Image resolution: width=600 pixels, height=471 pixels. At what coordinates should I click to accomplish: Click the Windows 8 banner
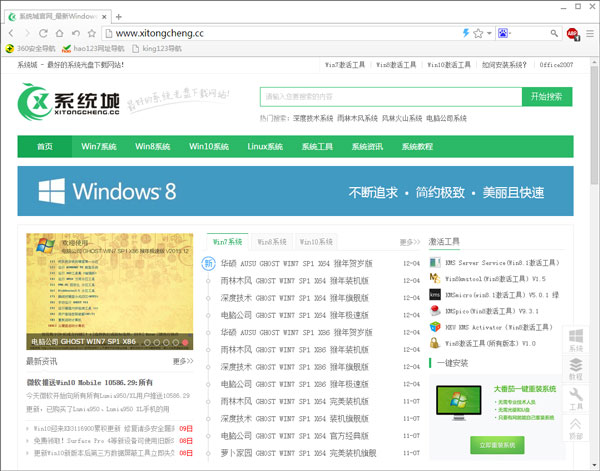[x=295, y=191]
